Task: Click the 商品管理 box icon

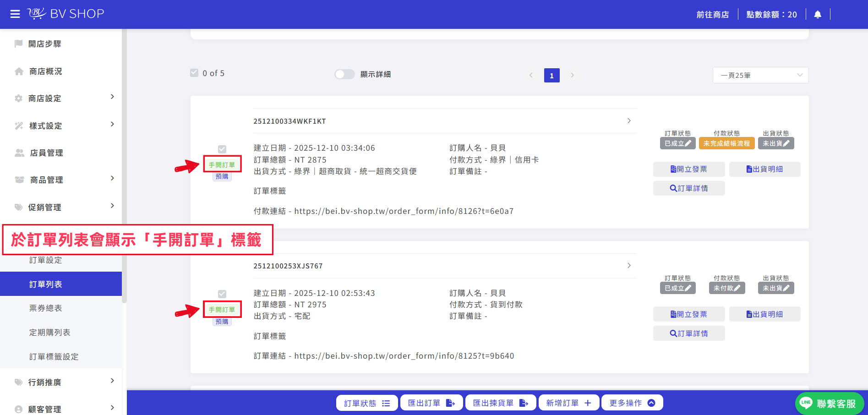Action: pos(19,180)
